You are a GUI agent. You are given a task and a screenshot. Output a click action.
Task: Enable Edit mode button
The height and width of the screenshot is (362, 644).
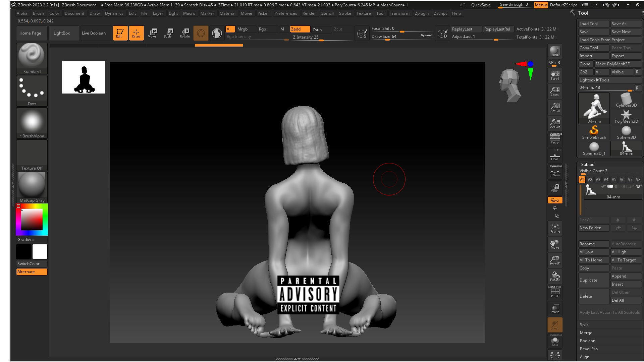(x=120, y=33)
